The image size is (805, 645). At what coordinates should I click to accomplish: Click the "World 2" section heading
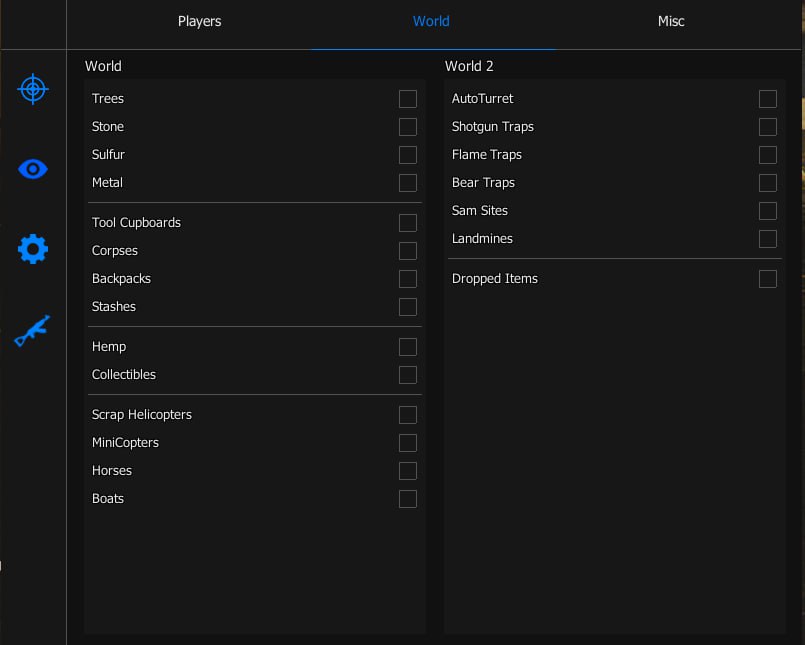(x=469, y=66)
